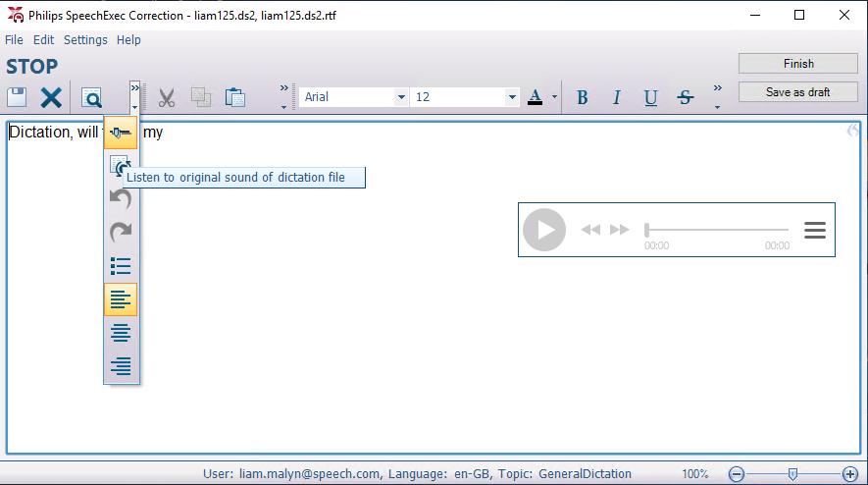
Task: Open the font color dropdown arrow
Action: [x=554, y=97]
